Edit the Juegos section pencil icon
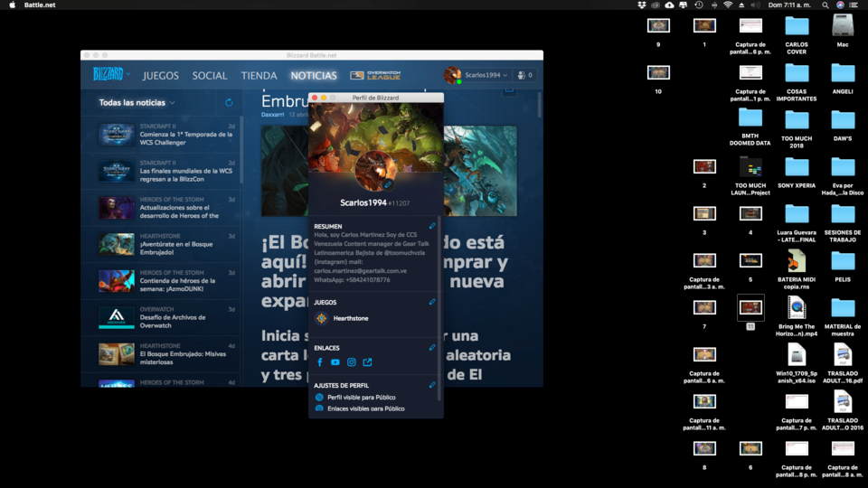868x488 pixels. click(432, 302)
